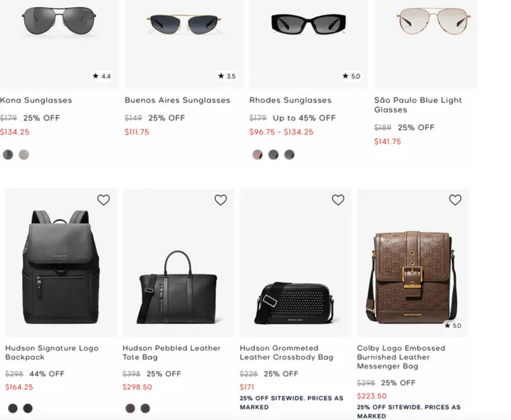511x420 pixels.
Task: Click the 4.4 star rating on Kona Sunglasses
Action: (x=101, y=77)
